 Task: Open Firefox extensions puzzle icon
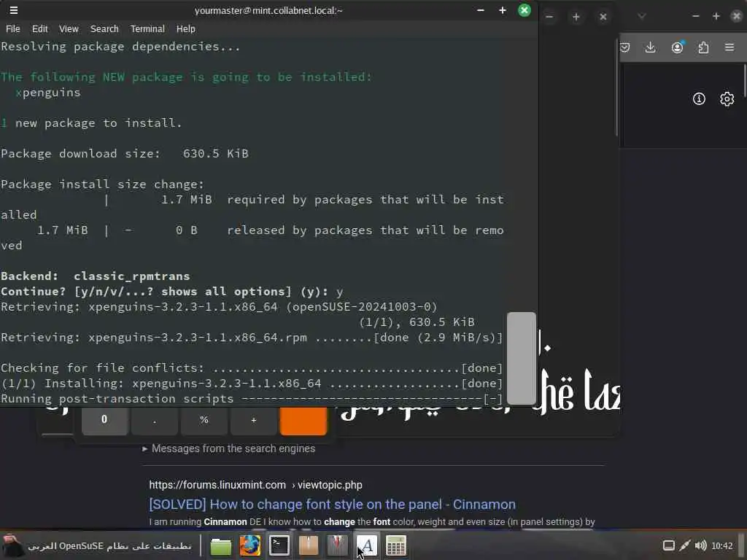point(703,47)
